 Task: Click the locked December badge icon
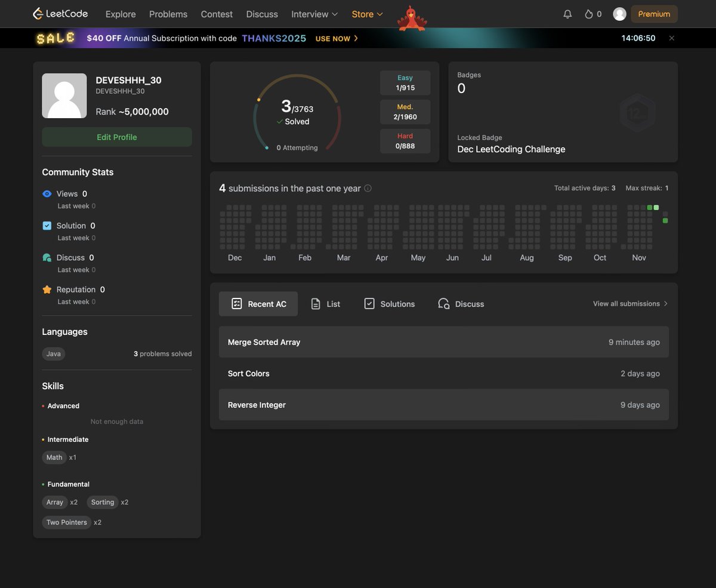point(637,112)
